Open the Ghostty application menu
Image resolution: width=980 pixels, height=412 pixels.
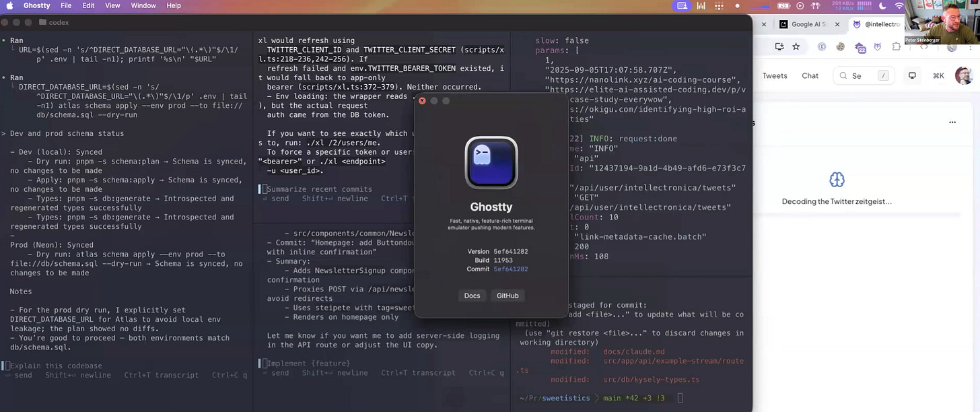coord(36,5)
